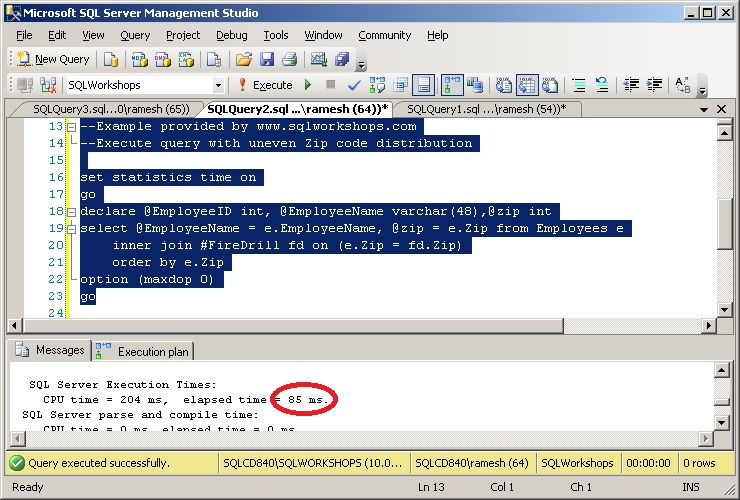Close the active query document tab
This screenshot has height=500, width=740.
click(x=721, y=109)
